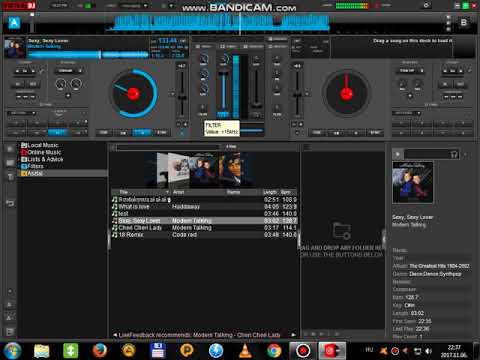Screen dimensions: 480x360
Task: Adjust left channel volume fader
Action: pos(223,92)
